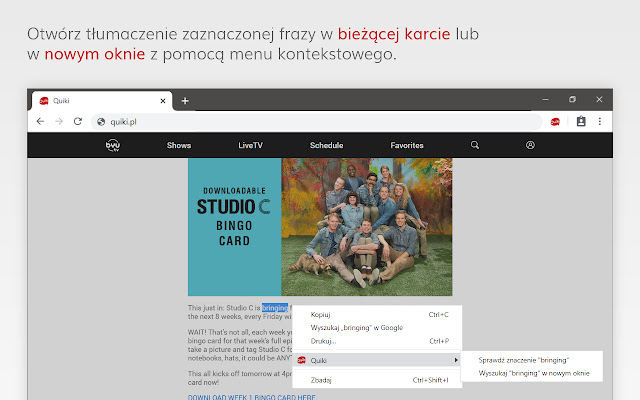This screenshot has width=640, height=400.
Task: Select Zbadaj in the context menu
Action: [x=377, y=380]
